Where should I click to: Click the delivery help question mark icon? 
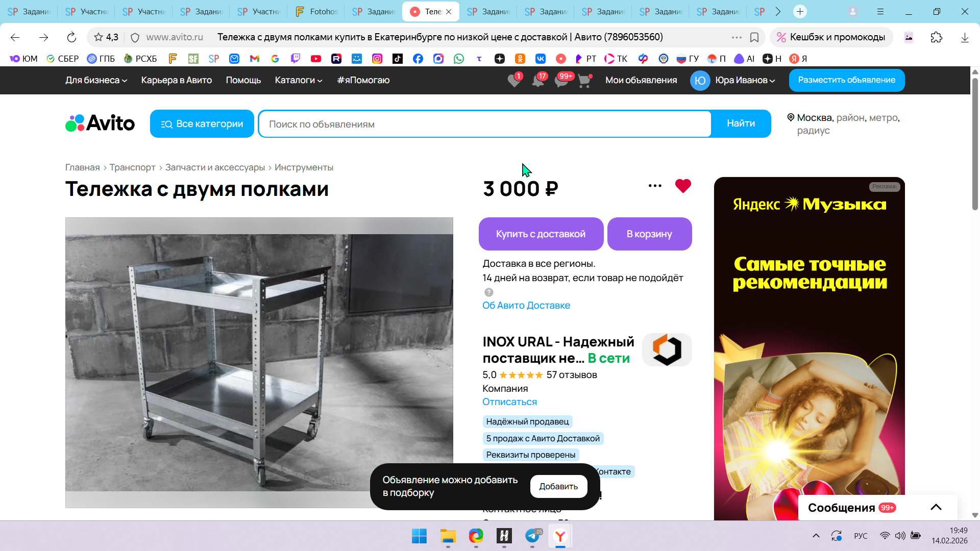488,292
